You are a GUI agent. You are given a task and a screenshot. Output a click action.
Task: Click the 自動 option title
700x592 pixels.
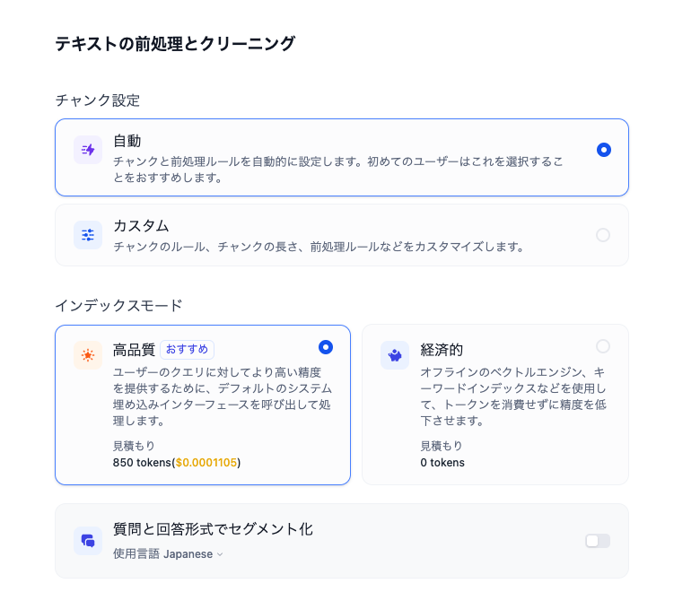(127, 141)
